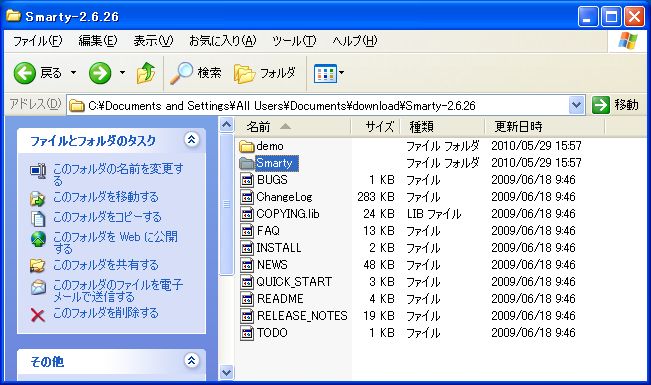The height and width of the screenshot is (385, 651).
Task: Click the green Back arrow button
Action: click(x=24, y=73)
